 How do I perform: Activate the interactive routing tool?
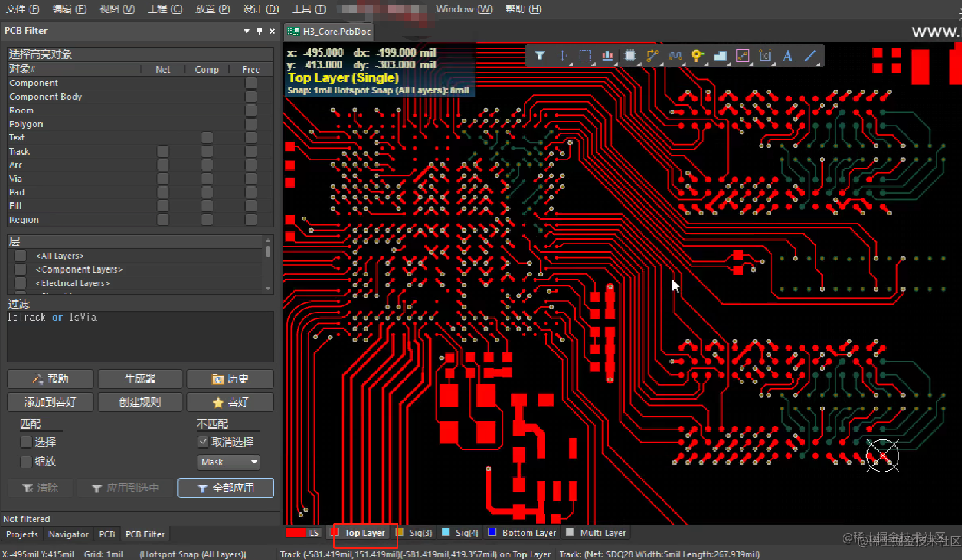tap(652, 56)
